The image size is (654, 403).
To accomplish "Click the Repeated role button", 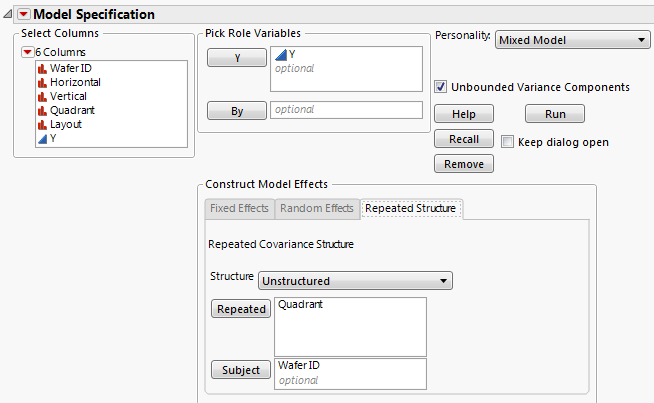I will 241,309.
